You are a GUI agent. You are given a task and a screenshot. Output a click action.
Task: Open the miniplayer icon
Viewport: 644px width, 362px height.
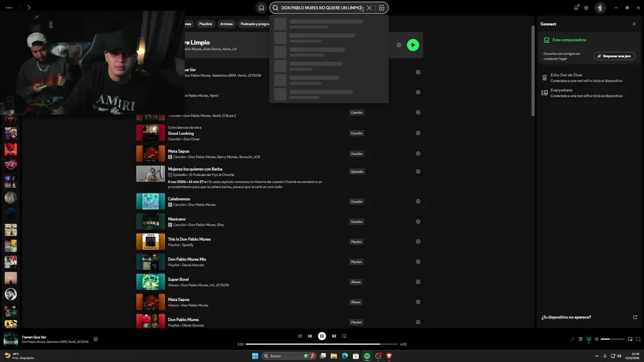(x=630, y=339)
